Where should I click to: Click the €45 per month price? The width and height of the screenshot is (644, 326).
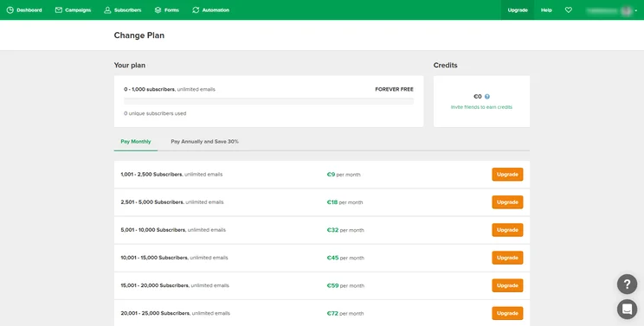pyautogui.click(x=345, y=258)
